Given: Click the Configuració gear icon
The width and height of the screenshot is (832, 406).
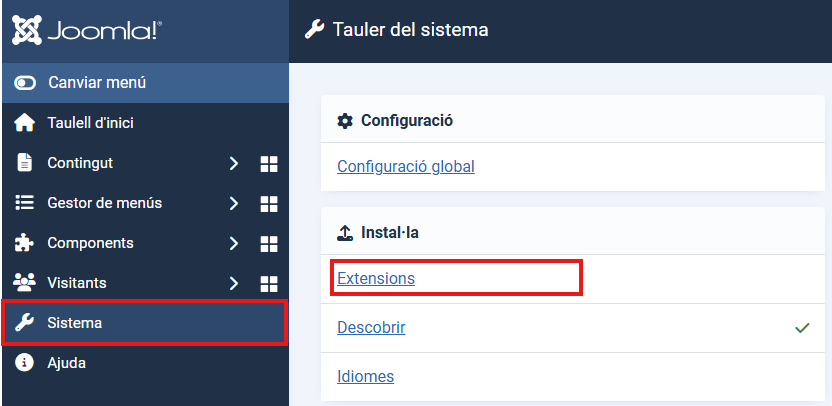Looking at the screenshot, I should pos(345,121).
